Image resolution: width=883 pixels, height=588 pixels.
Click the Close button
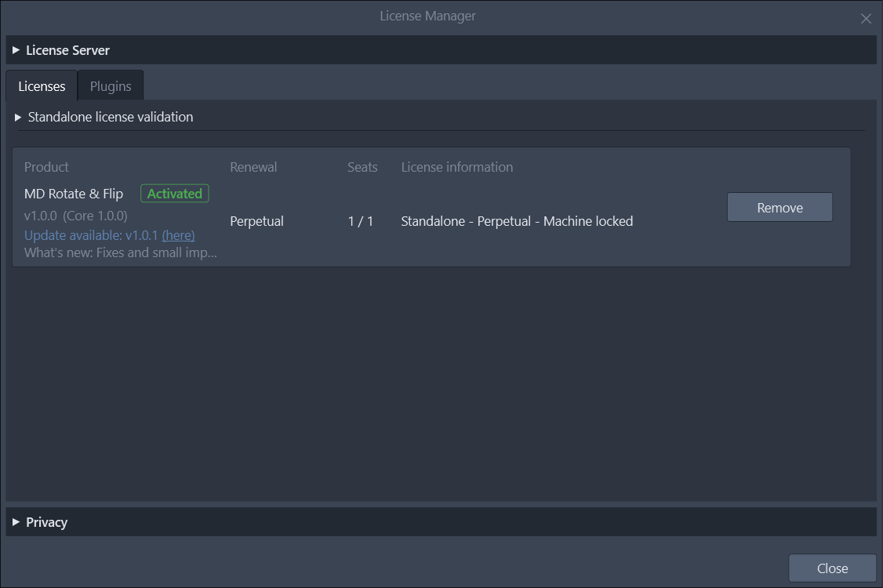832,568
